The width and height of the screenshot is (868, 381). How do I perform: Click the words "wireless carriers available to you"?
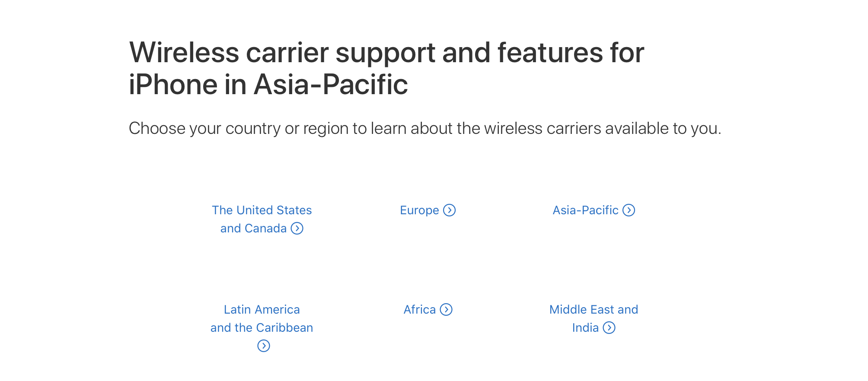603,128
